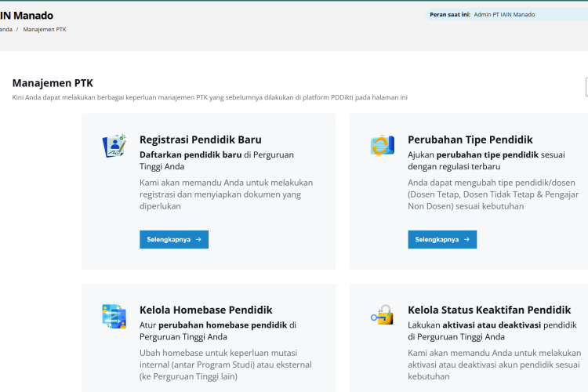
Task: Open the role selector showing Admin PT IAIN Manado
Action: click(514, 14)
